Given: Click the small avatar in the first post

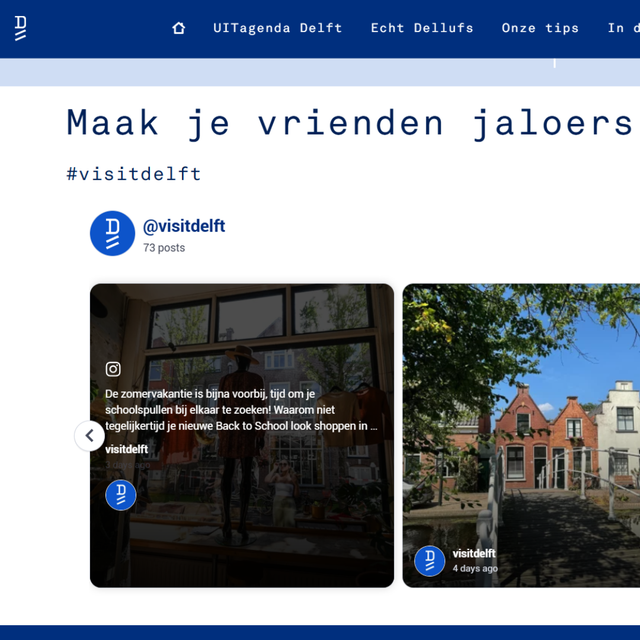Looking at the screenshot, I should 121,495.
